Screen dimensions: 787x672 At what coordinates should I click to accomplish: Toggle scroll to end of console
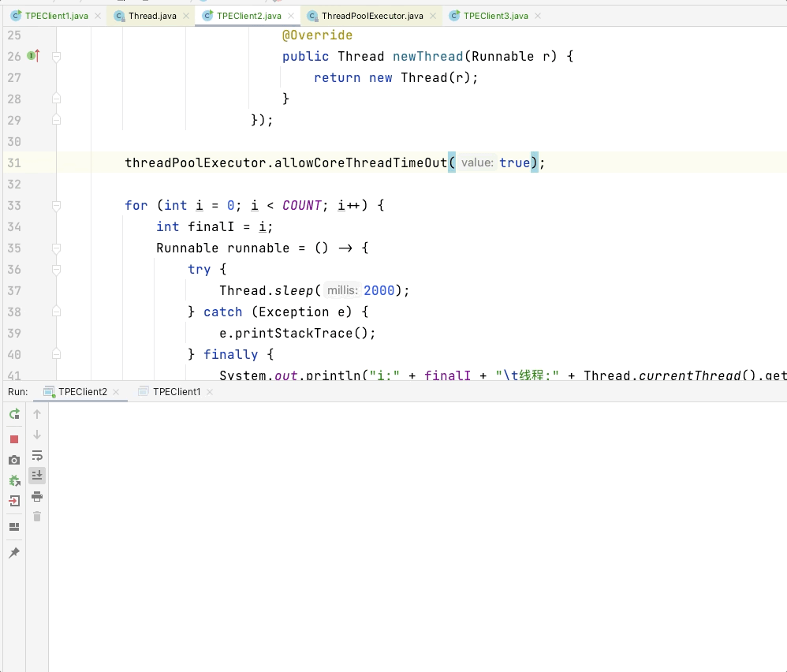pyautogui.click(x=37, y=476)
